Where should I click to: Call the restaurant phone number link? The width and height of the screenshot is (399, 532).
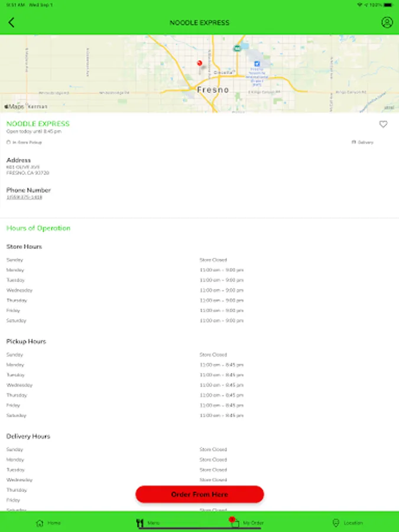[24, 197]
